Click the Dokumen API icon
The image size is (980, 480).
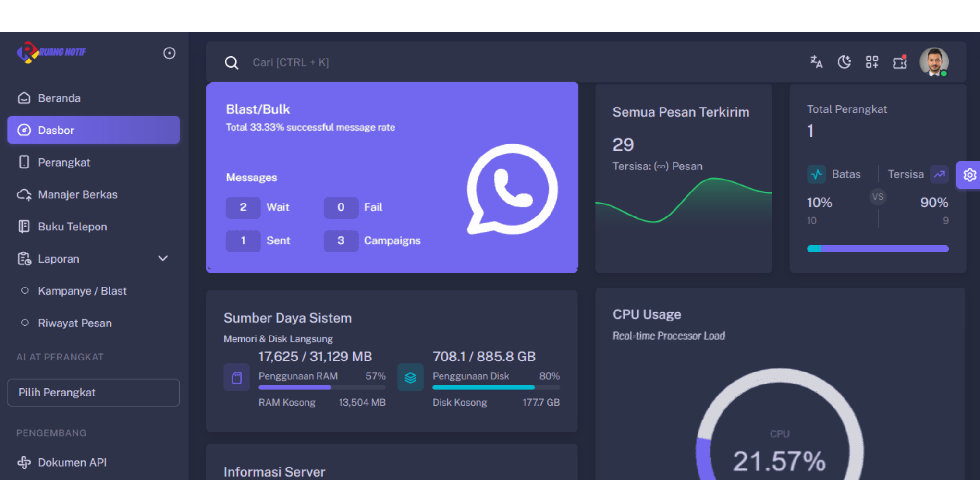[24, 462]
